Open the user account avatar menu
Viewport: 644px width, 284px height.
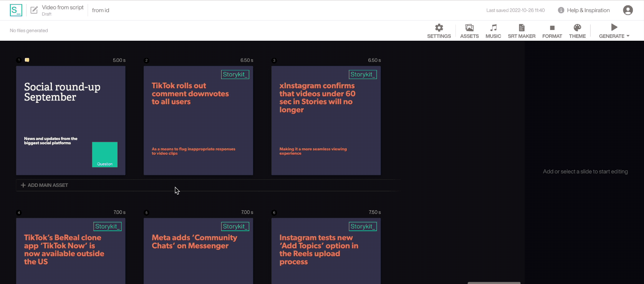click(628, 10)
